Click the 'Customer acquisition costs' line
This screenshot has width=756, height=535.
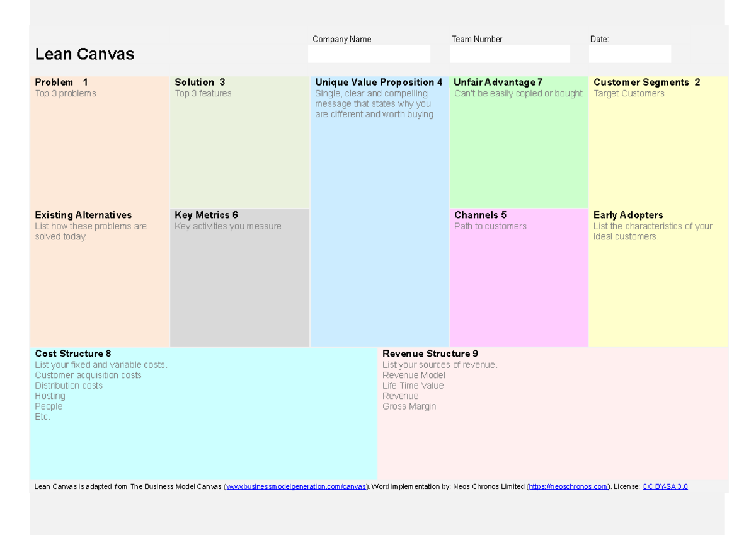coord(88,376)
